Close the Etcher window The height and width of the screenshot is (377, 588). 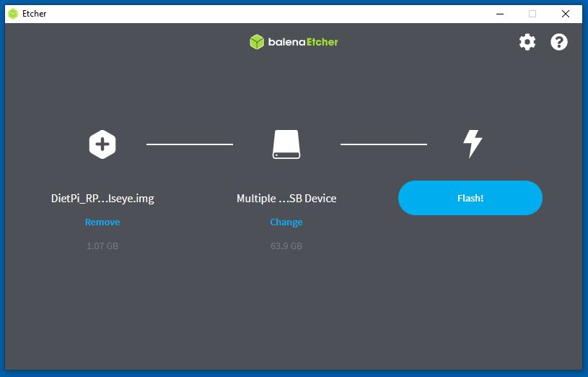(566, 14)
